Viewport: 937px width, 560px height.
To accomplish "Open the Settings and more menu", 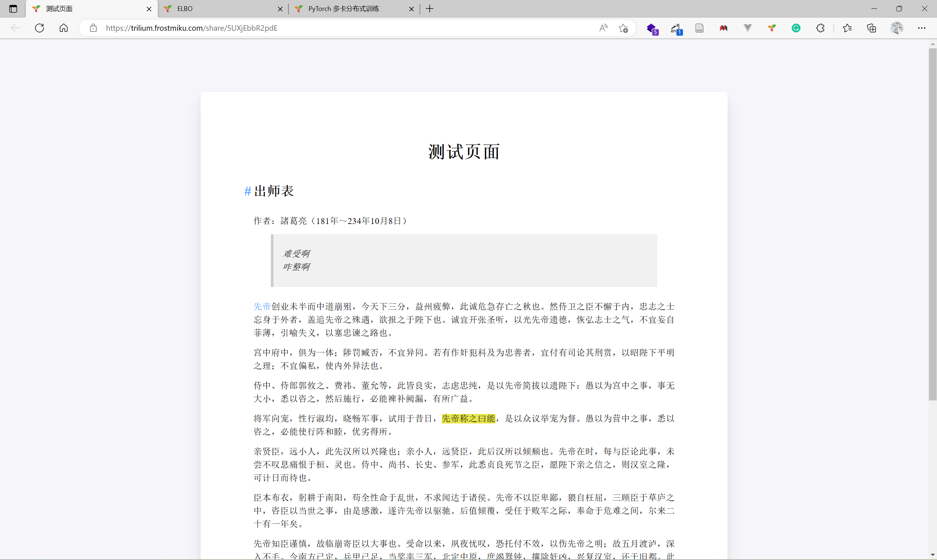I will (x=922, y=28).
